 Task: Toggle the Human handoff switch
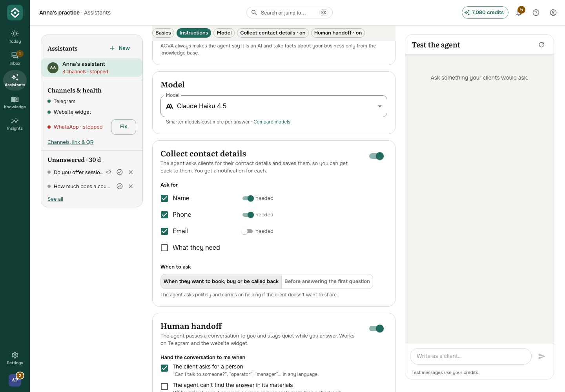(x=377, y=328)
